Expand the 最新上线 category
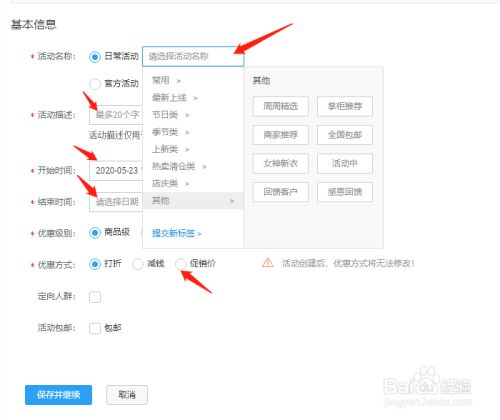The image size is (500, 420). pyautogui.click(x=175, y=98)
